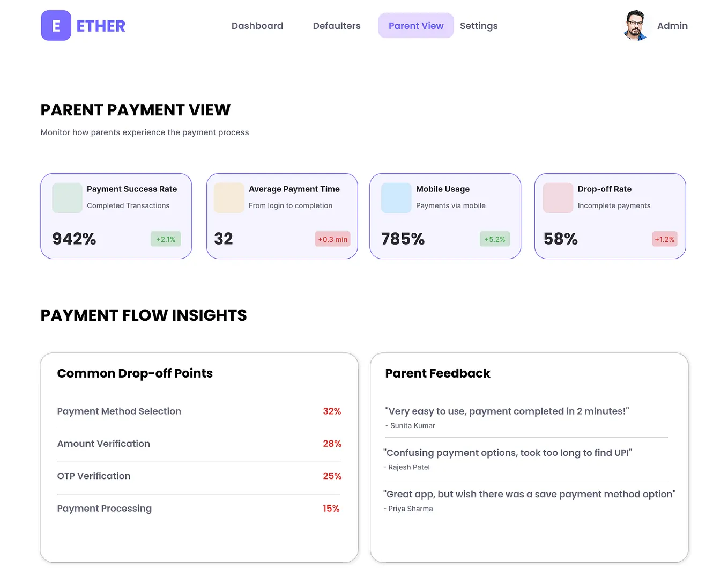The image size is (728, 582).
Task: Select the OTP Verification drop-off row
Action: tap(199, 476)
